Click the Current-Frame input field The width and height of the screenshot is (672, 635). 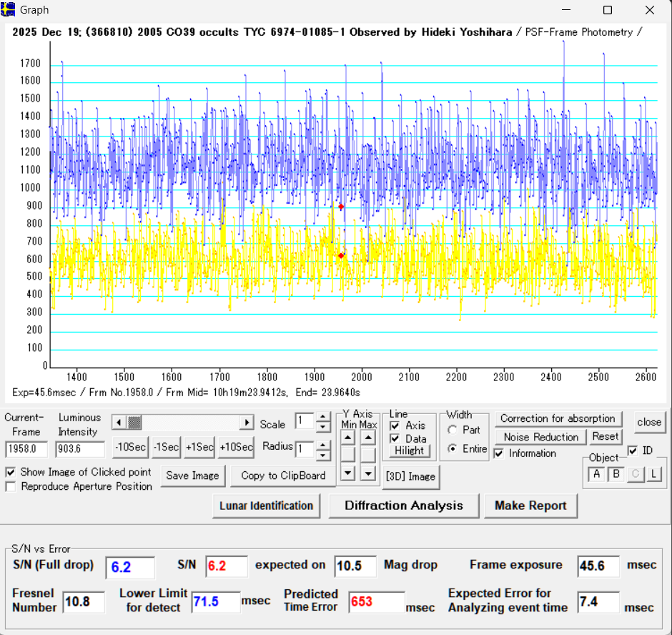pyautogui.click(x=25, y=449)
